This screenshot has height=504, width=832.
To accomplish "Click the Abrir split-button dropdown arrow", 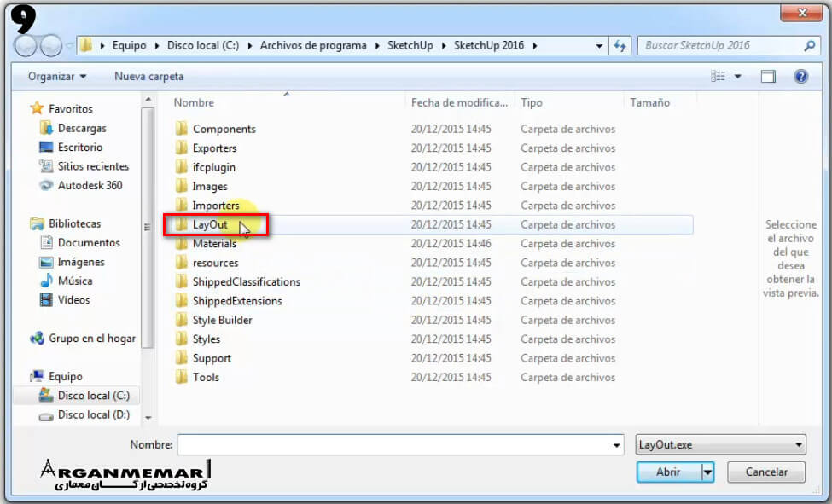I will point(707,472).
